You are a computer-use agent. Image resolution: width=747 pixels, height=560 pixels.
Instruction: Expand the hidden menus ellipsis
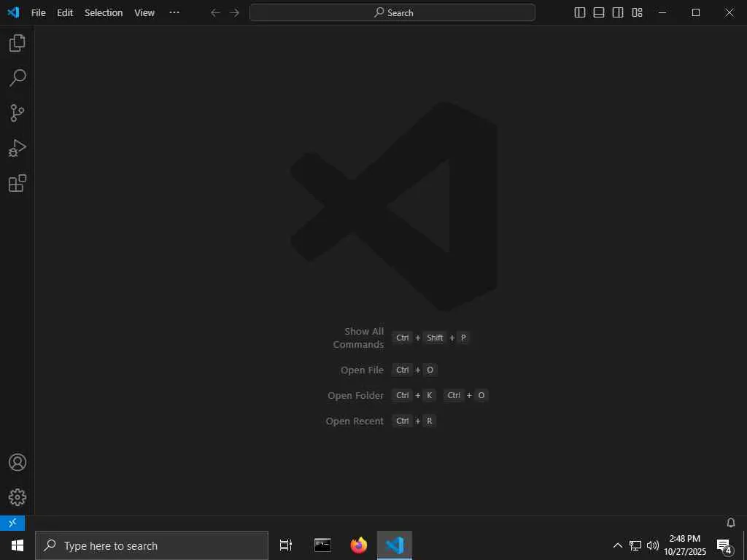(x=174, y=13)
